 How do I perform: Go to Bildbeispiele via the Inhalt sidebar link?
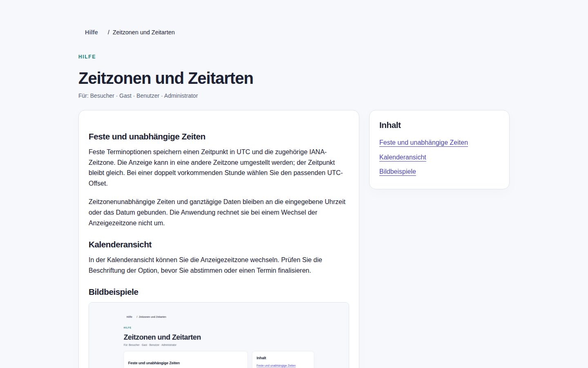click(x=398, y=172)
